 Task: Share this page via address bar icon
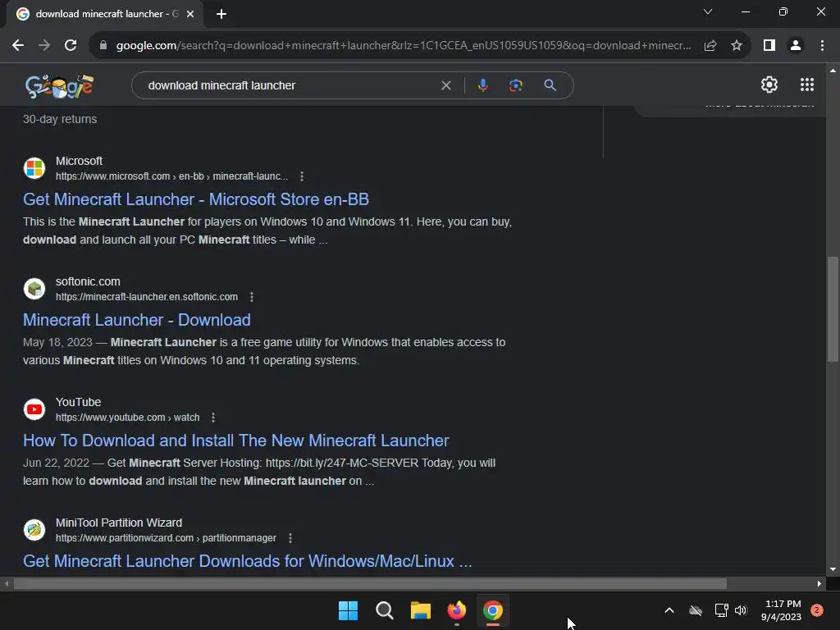710,46
